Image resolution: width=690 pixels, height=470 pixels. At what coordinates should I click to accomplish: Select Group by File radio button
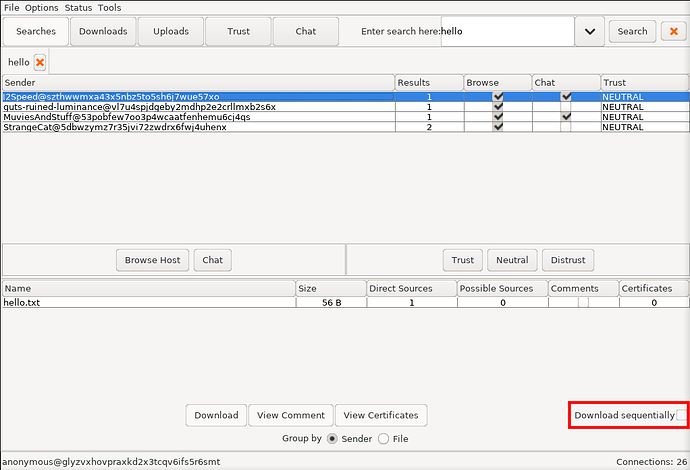[x=383, y=438]
